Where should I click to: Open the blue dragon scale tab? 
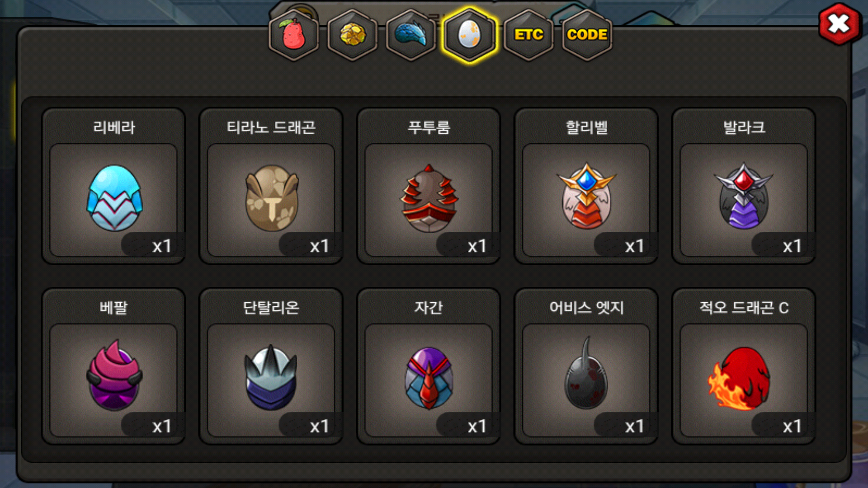[411, 35]
